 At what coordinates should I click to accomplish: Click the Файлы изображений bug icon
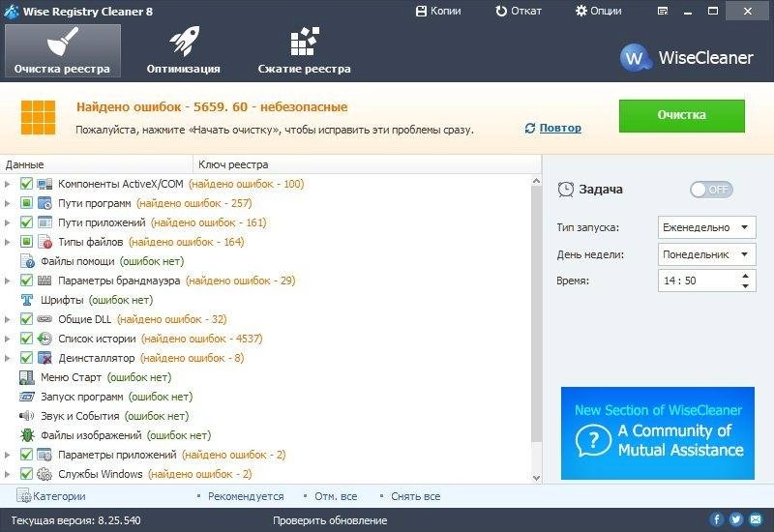27,435
